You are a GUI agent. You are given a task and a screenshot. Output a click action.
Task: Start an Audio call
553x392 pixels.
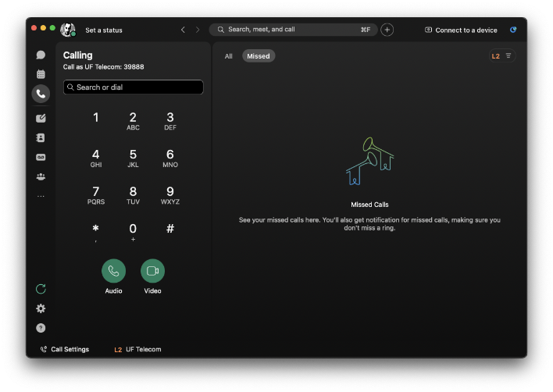click(114, 271)
